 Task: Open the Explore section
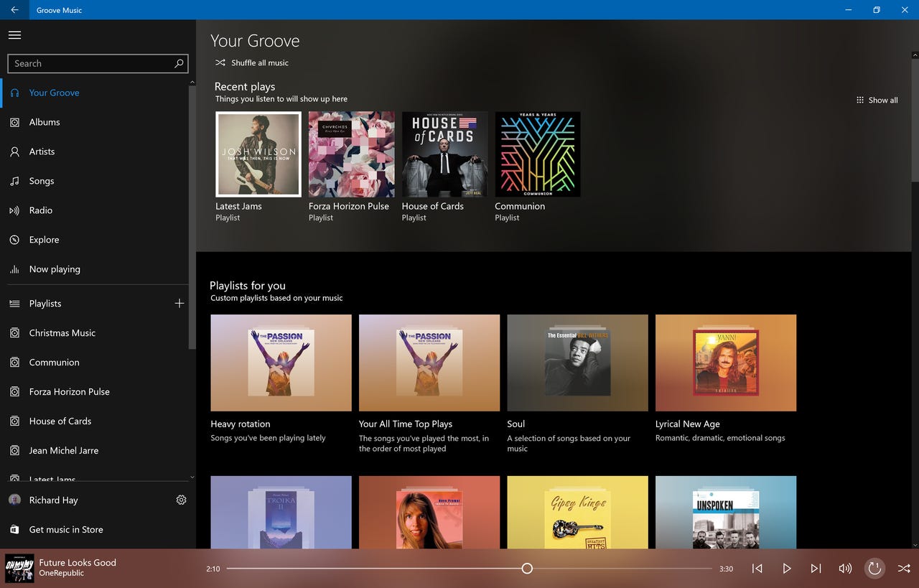44,239
